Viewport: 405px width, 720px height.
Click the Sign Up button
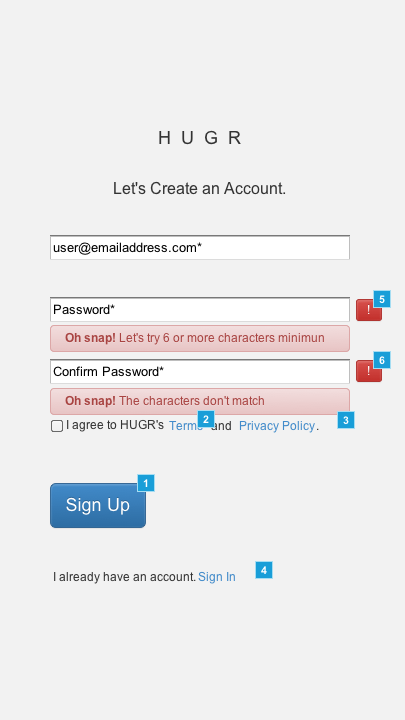(98, 505)
